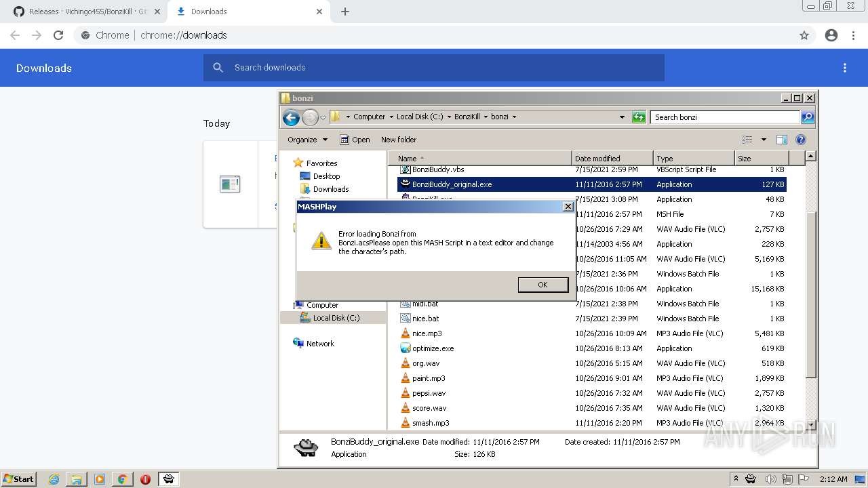This screenshot has height=488, width=868.
Task: Click Local Disk (C:) breadcrumb segment
Action: pos(420,117)
